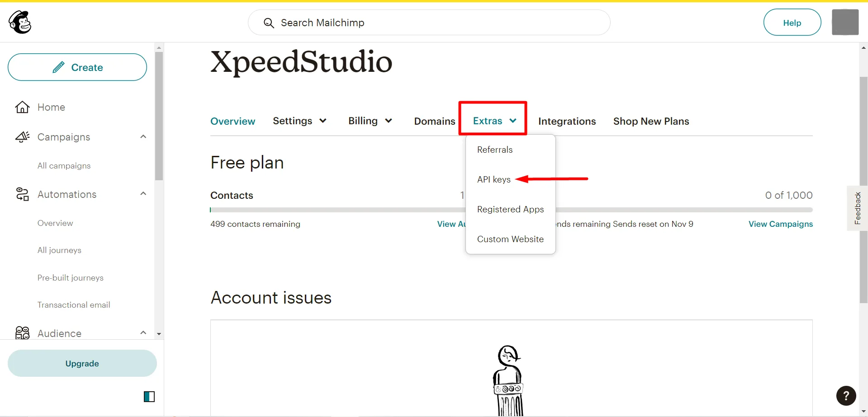Open Automations Overview sidebar item
868x417 pixels.
click(x=55, y=223)
